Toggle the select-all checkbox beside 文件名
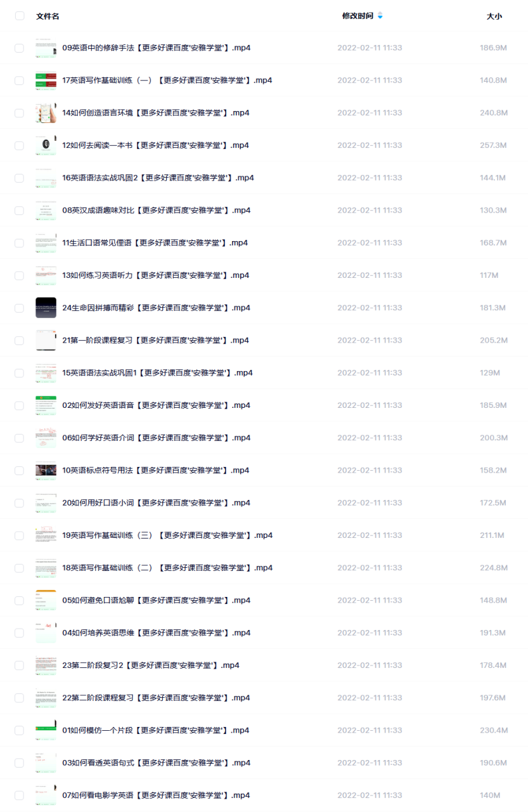The image size is (528, 812). tap(20, 16)
